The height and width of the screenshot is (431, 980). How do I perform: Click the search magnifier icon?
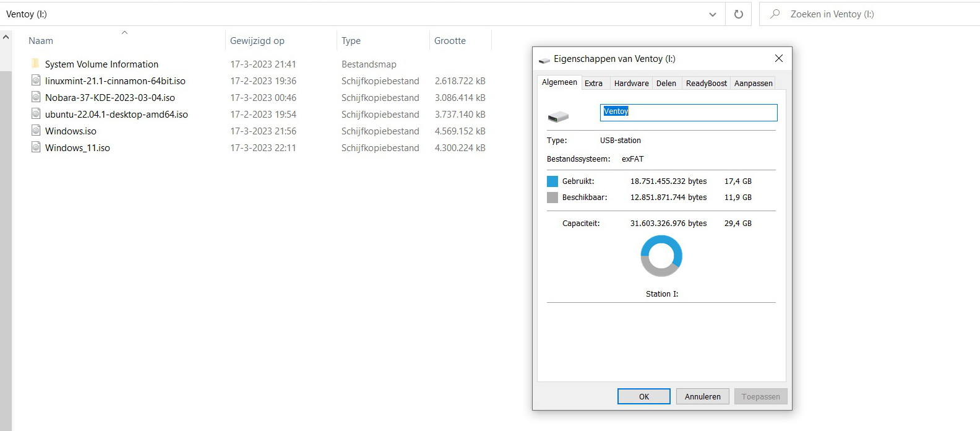coord(775,14)
